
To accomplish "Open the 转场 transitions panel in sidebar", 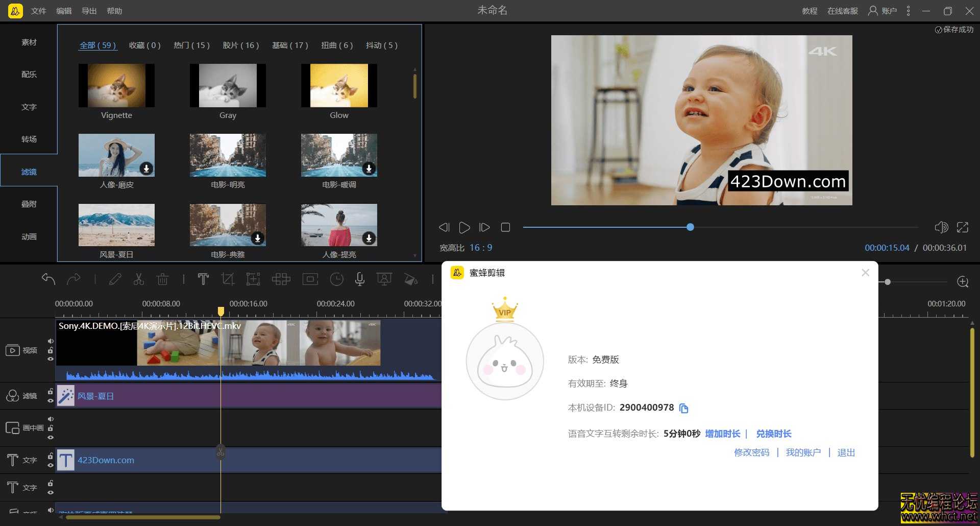I will pos(29,139).
